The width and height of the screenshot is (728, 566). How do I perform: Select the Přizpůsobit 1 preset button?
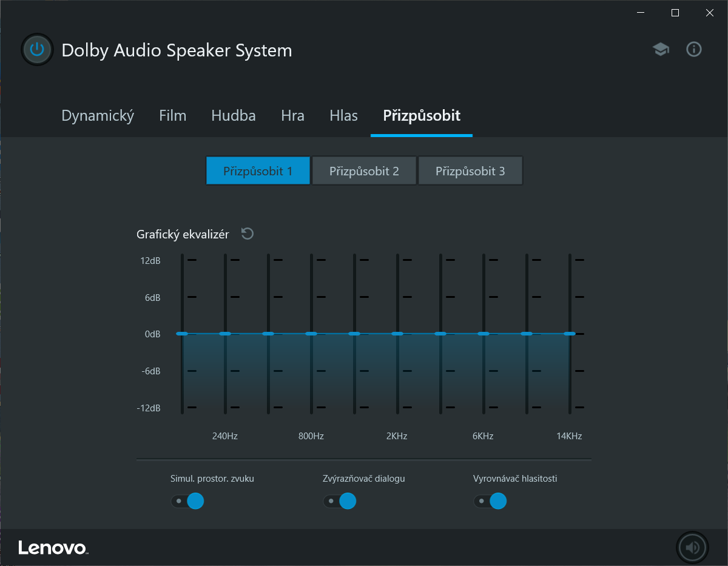(x=258, y=171)
